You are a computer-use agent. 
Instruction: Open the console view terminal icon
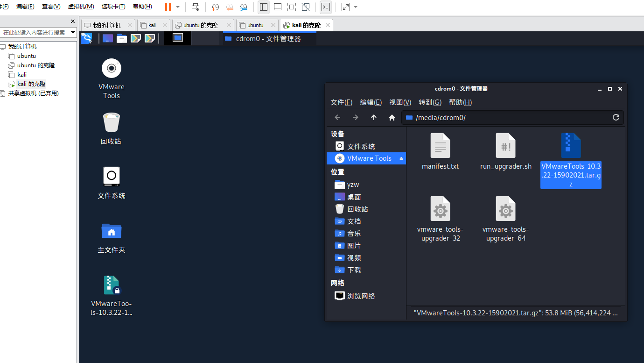(x=326, y=7)
